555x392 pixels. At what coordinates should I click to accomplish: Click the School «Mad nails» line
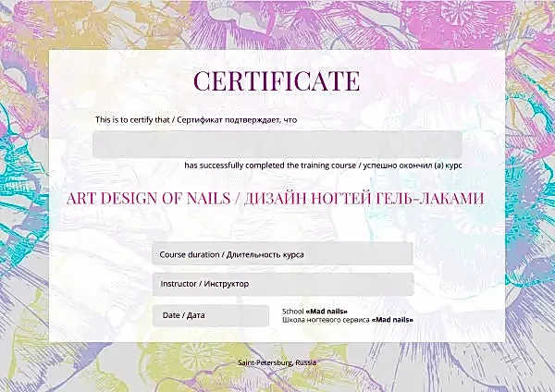tap(314, 311)
